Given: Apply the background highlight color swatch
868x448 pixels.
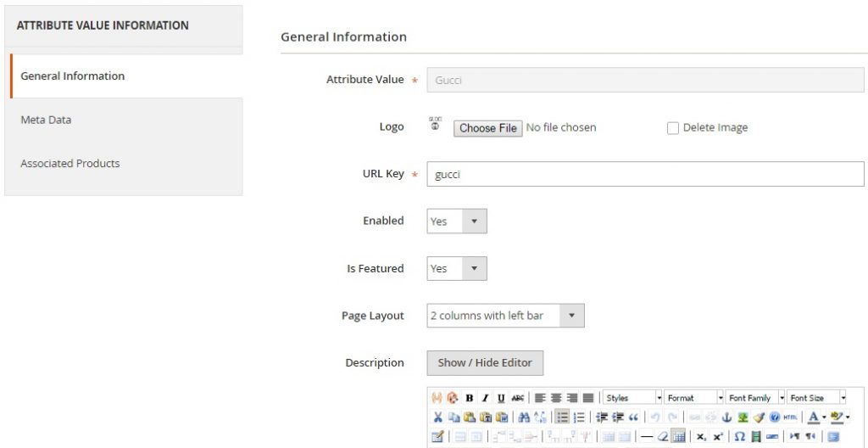Looking at the screenshot, I should click(x=837, y=417).
